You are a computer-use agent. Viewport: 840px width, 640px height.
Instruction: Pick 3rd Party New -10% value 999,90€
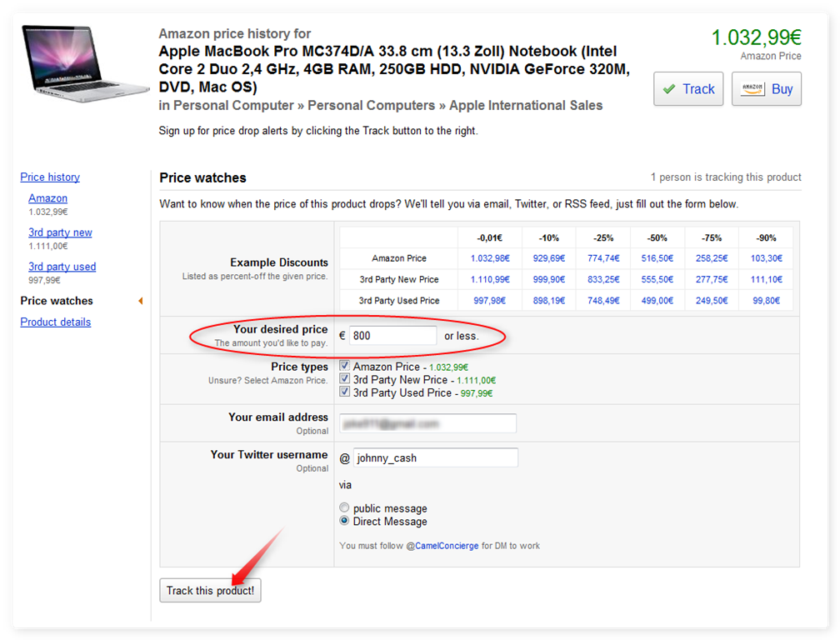click(548, 279)
